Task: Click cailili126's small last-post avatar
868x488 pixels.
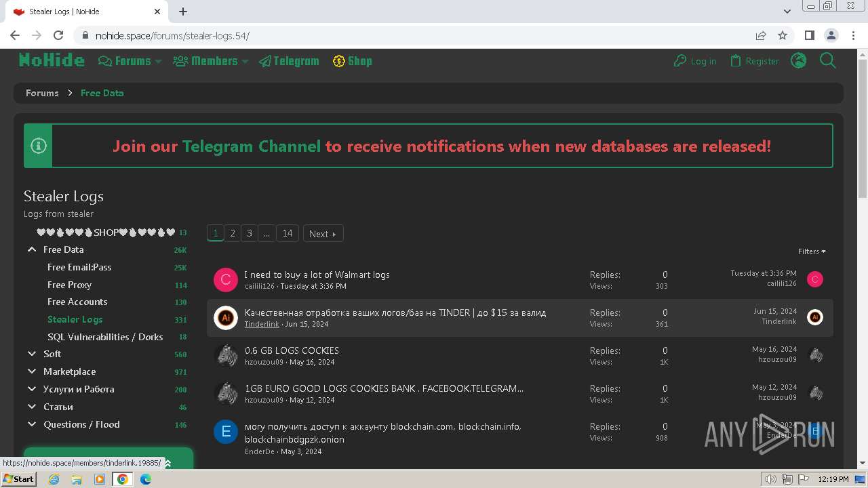Action: point(815,279)
